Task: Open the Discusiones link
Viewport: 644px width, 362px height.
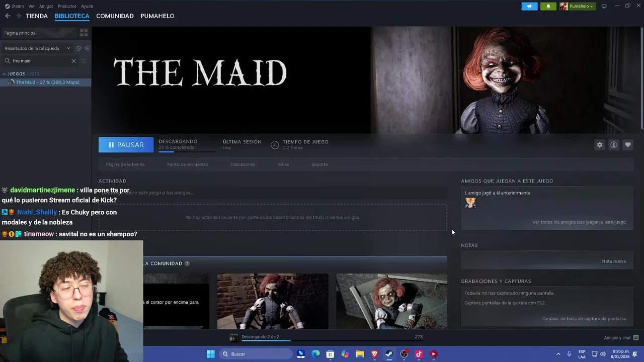Action: 243,164
